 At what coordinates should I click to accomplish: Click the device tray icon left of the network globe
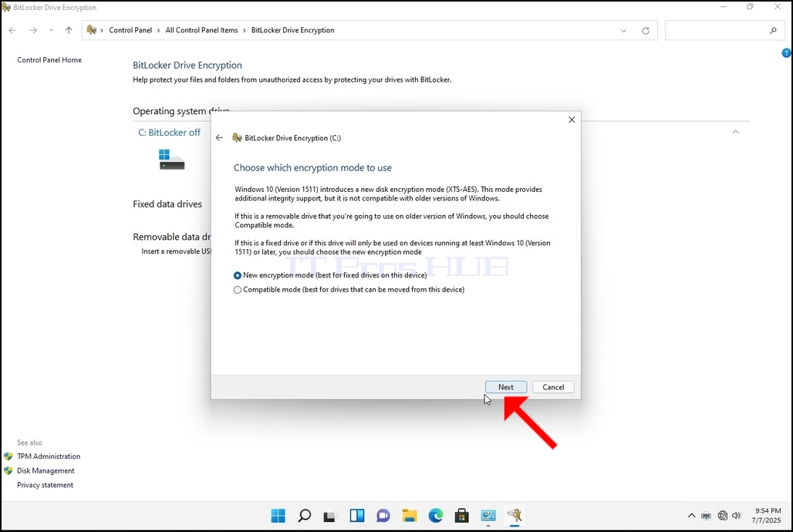(x=707, y=516)
